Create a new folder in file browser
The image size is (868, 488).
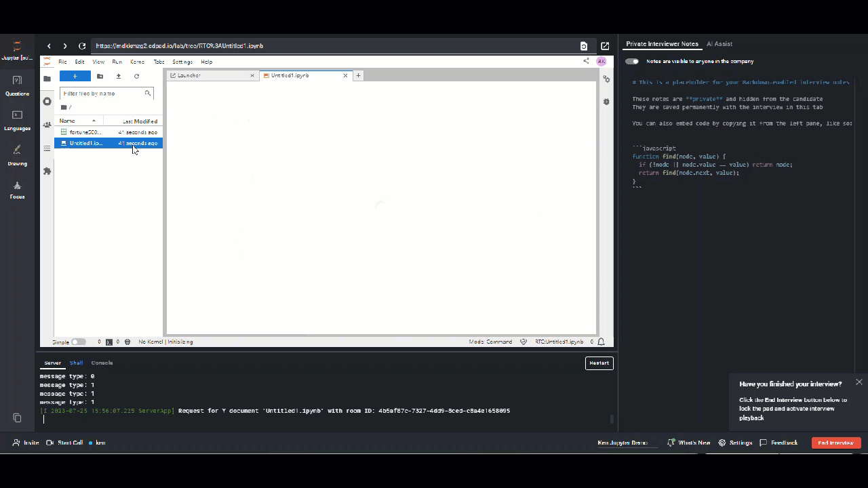[x=100, y=77]
